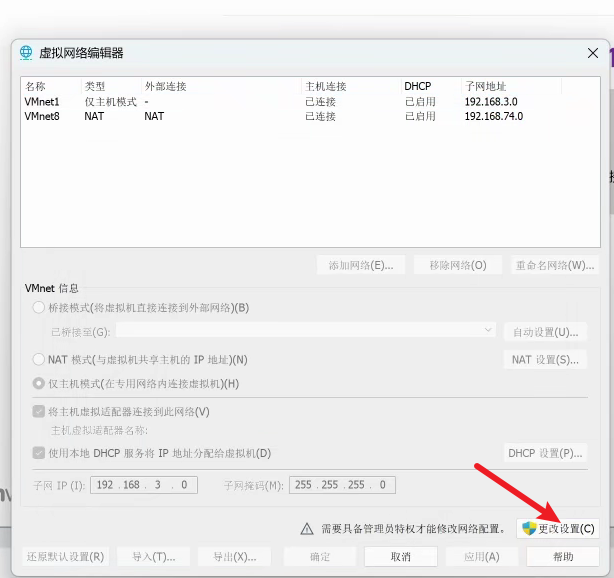Click subnet address 192.168.74.0 cell

494,116
